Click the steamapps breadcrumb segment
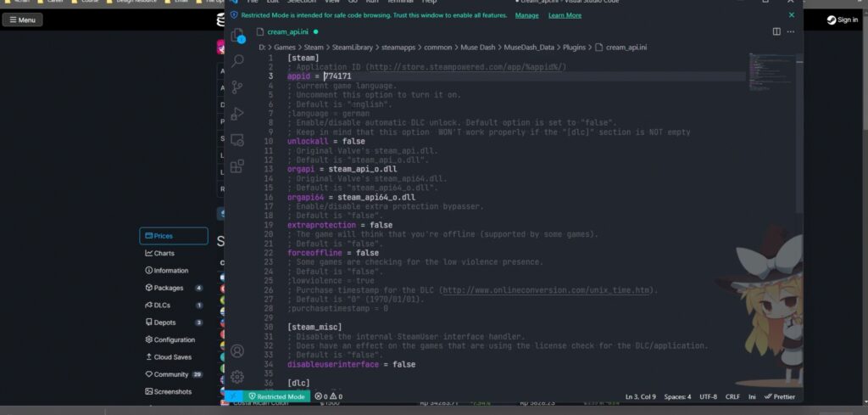The width and height of the screenshot is (868, 415). click(398, 47)
